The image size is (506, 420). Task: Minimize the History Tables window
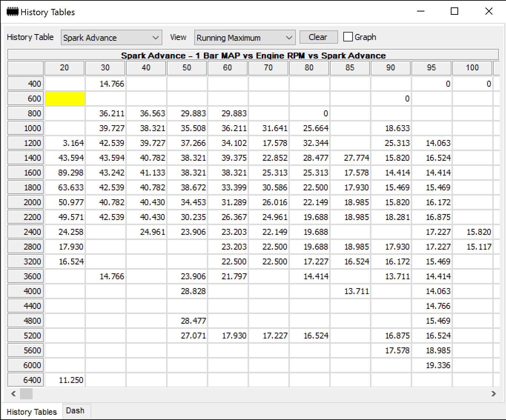click(421, 11)
